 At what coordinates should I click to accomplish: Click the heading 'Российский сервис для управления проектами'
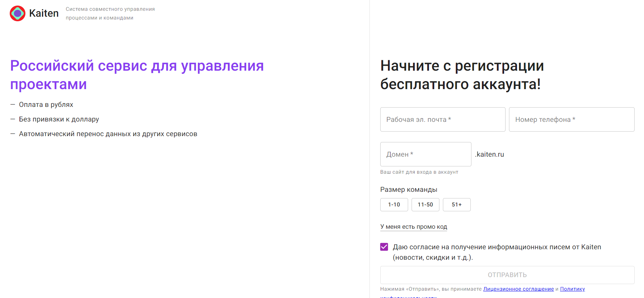coord(137,75)
